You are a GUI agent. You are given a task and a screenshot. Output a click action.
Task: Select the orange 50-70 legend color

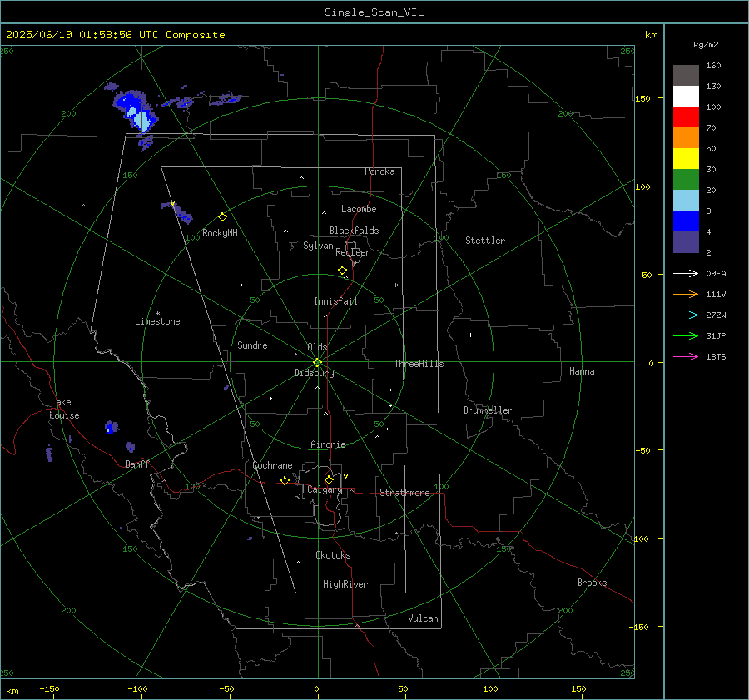[686, 137]
